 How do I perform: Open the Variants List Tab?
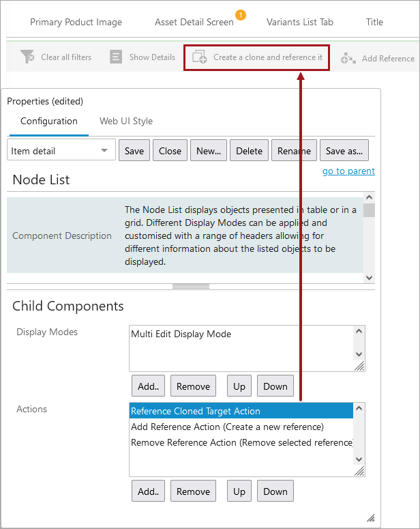coord(300,22)
